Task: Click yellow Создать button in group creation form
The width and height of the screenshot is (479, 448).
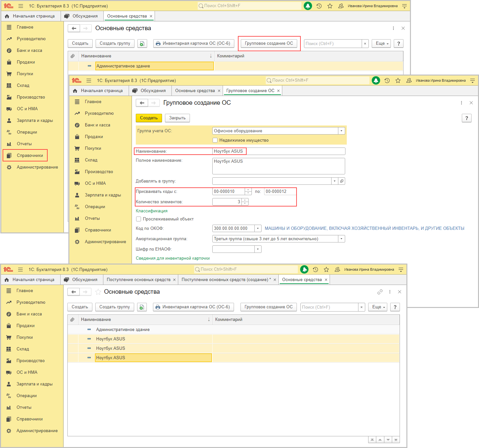Action: 149,118
